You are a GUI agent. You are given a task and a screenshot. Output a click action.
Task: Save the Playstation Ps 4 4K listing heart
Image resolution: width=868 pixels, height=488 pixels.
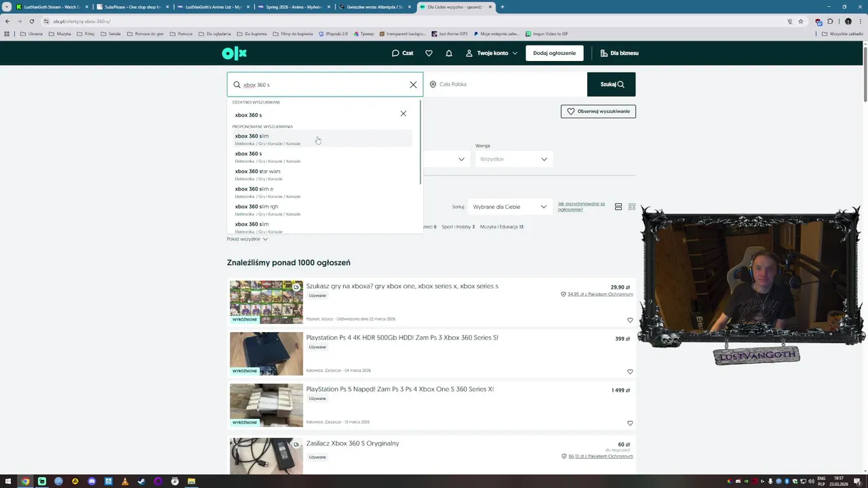pyautogui.click(x=630, y=371)
